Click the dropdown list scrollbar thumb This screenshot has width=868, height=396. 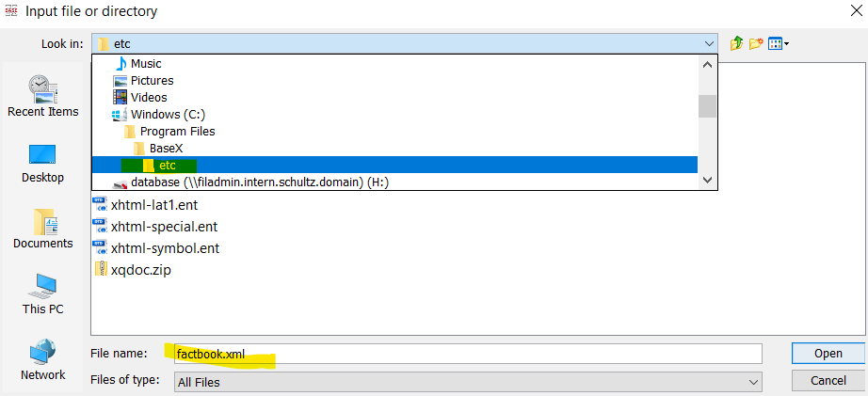pos(707,106)
